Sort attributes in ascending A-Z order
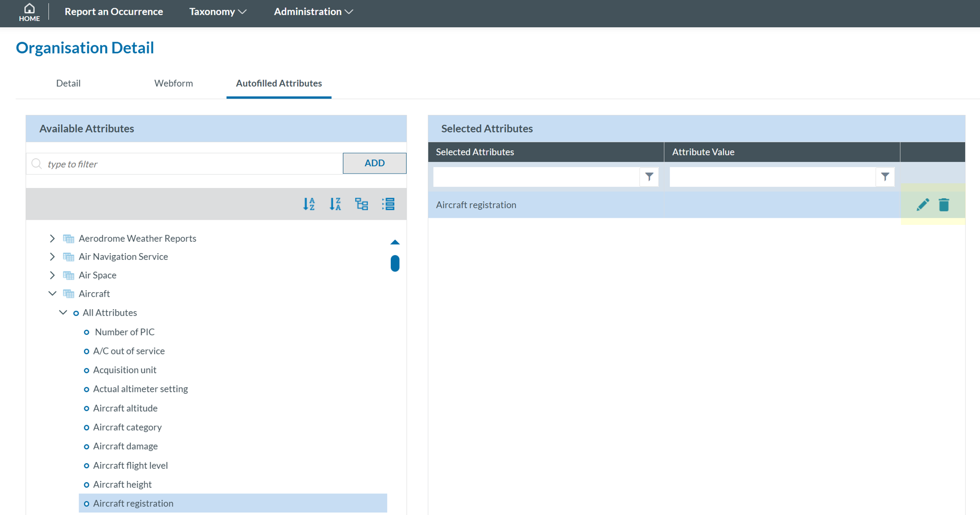Screen dimensions: 980x515 point(309,204)
